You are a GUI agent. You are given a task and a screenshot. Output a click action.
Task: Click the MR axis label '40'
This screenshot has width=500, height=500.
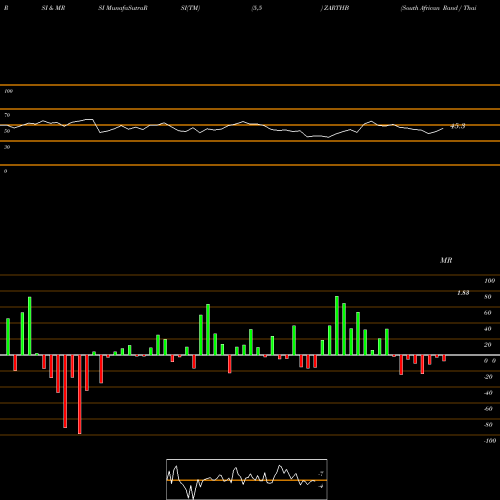click(x=488, y=329)
